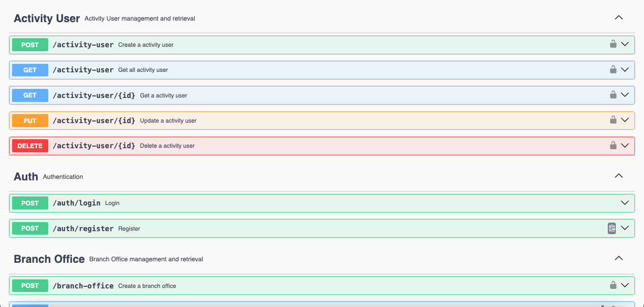Click lock icon on DELETE /activity-user/{id} row
This screenshot has height=307, width=644.
click(x=613, y=145)
